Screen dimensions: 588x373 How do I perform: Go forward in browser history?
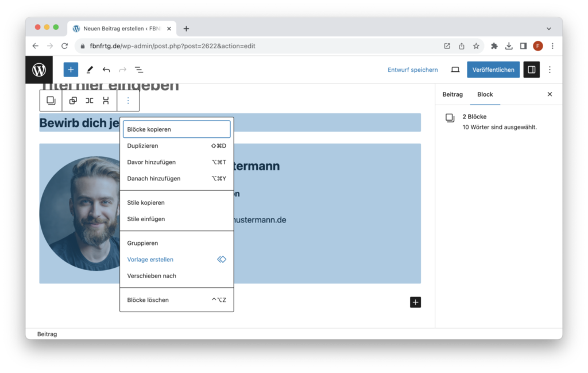(50, 46)
